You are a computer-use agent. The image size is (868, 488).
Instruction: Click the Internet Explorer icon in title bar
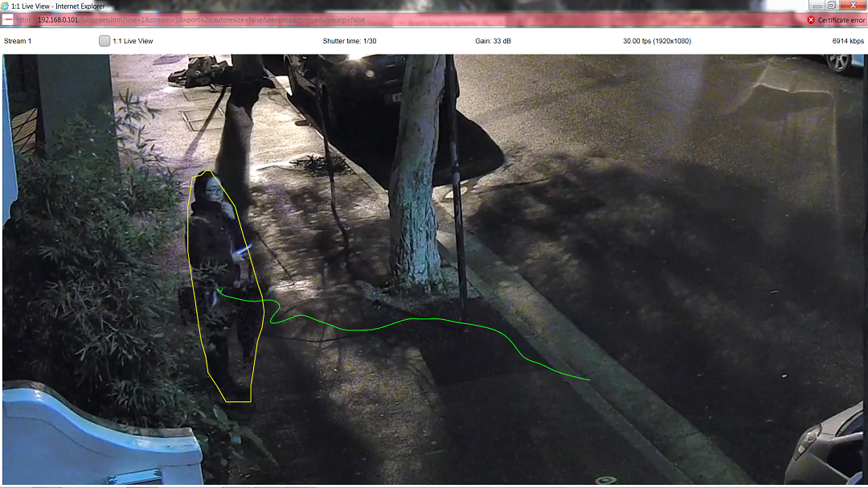pos(5,6)
